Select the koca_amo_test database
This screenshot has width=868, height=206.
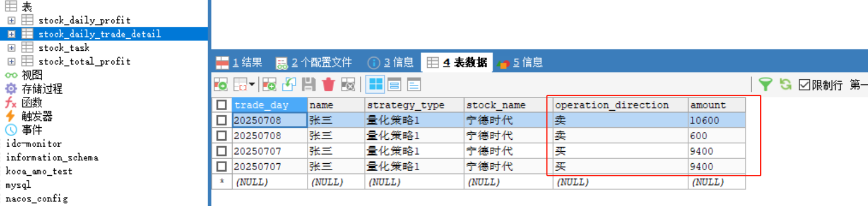(39, 171)
